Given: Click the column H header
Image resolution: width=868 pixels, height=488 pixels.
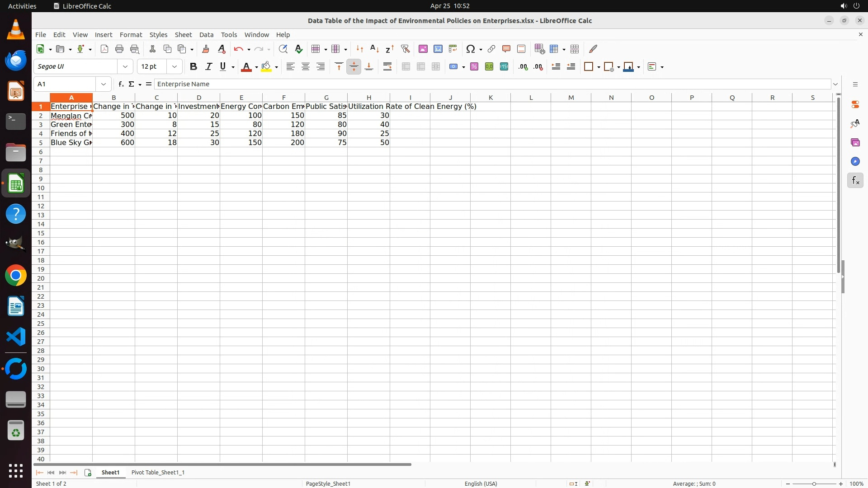Looking at the screenshot, I should click(368, 98).
